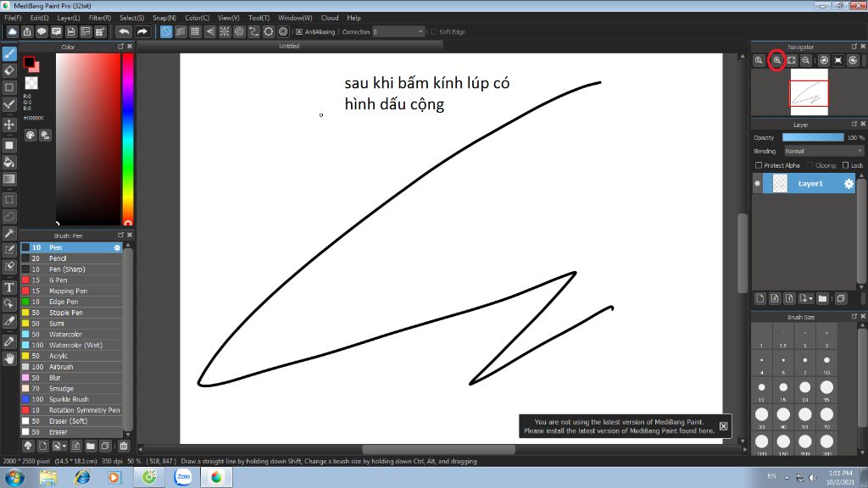This screenshot has width=868, height=488.
Task: Click the horizontal canvas scrollbar
Action: pyautogui.click(x=439, y=449)
